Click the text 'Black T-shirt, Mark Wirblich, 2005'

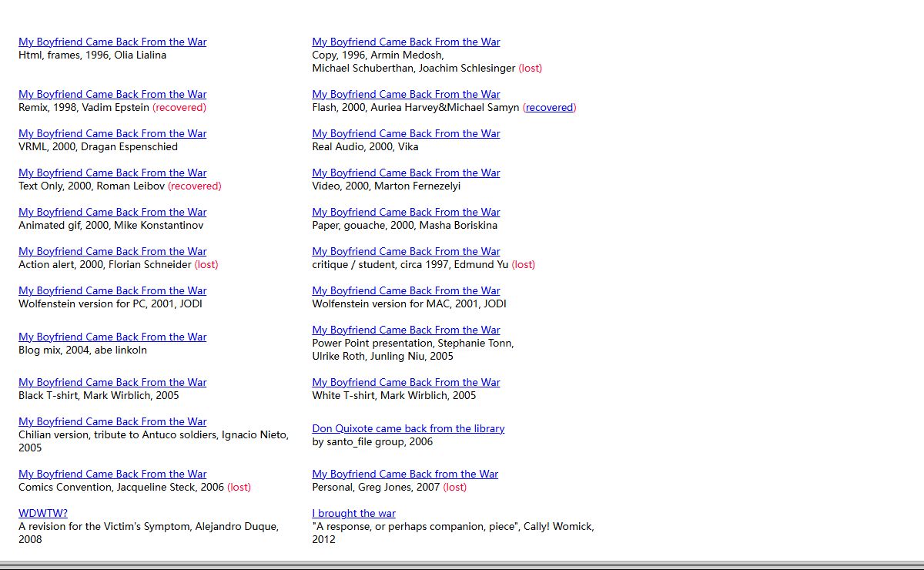coord(99,395)
